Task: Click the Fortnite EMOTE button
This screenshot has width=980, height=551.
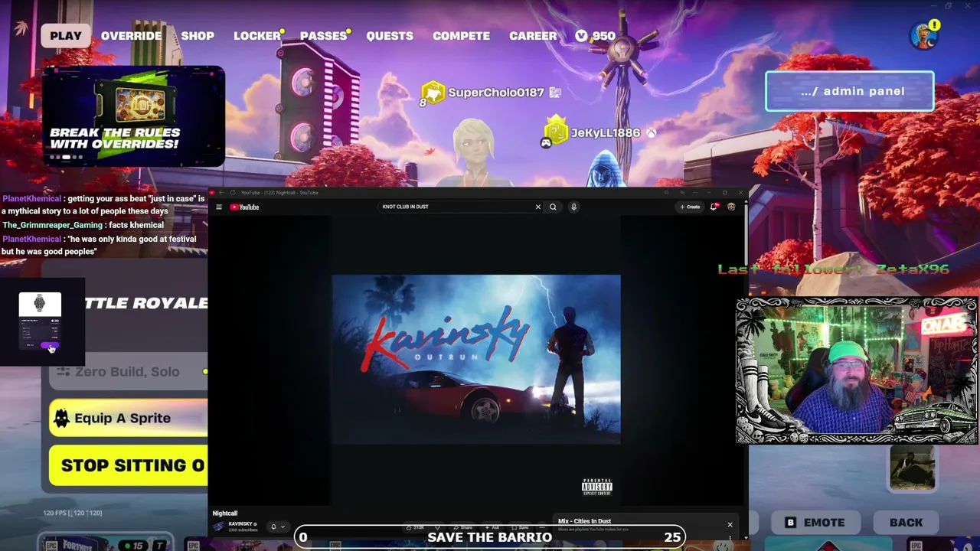Action: pyautogui.click(x=815, y=523)
